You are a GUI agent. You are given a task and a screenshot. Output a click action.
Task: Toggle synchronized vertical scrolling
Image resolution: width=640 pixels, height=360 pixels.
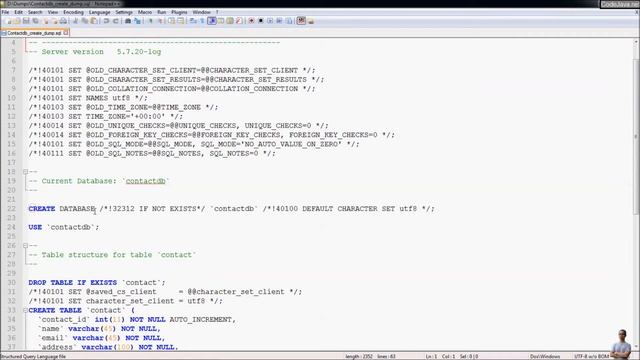click(x=171, y=21)
